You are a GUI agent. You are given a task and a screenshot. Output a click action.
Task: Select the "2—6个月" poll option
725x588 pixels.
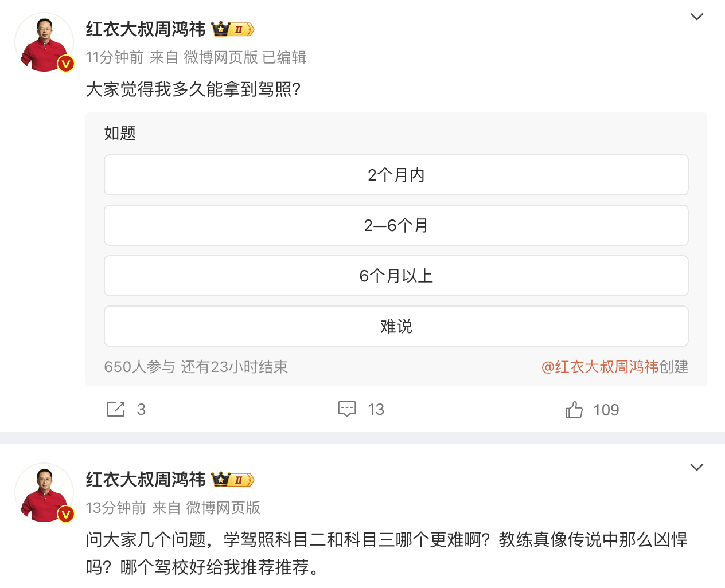[396, 225]
